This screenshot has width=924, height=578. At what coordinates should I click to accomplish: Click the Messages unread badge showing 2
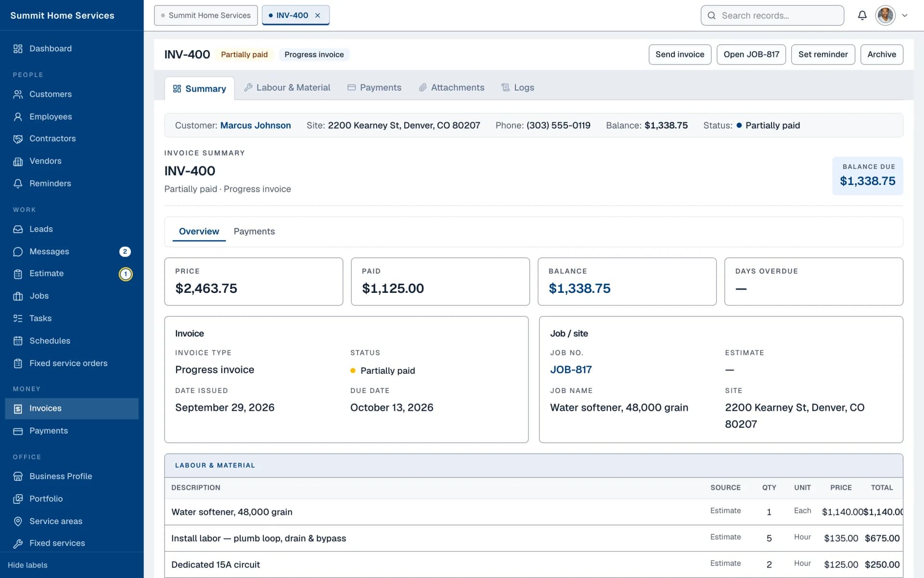125,251
